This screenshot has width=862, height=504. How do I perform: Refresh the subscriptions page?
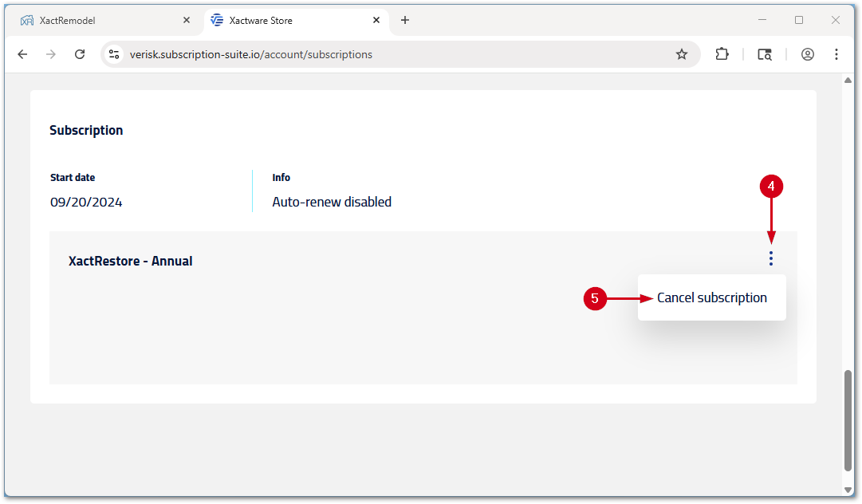(80, 54)
